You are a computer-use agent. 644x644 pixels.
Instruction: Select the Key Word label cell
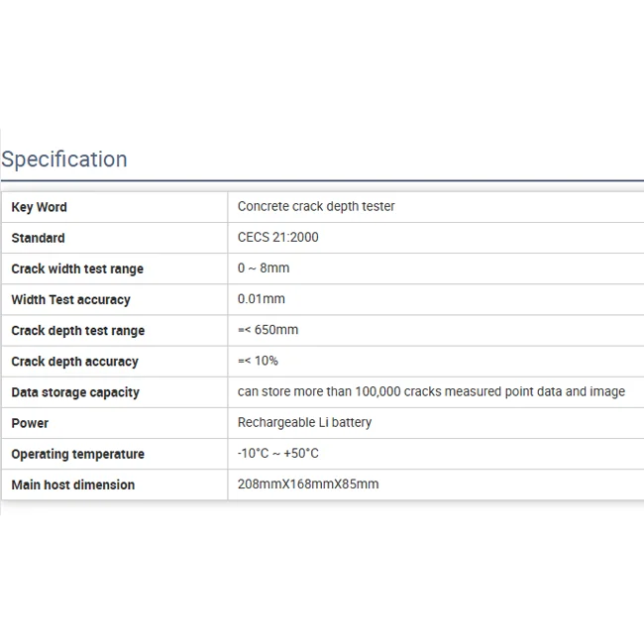[40, 207]
